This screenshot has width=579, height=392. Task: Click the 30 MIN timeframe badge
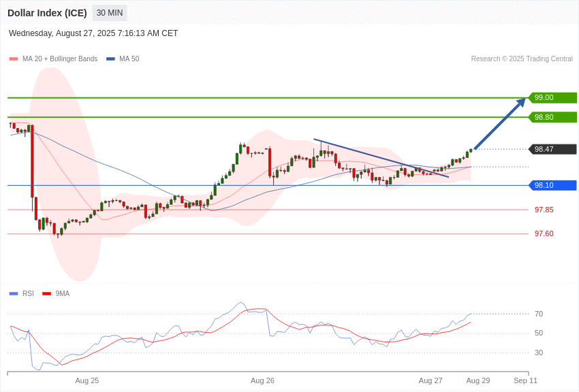110,13
